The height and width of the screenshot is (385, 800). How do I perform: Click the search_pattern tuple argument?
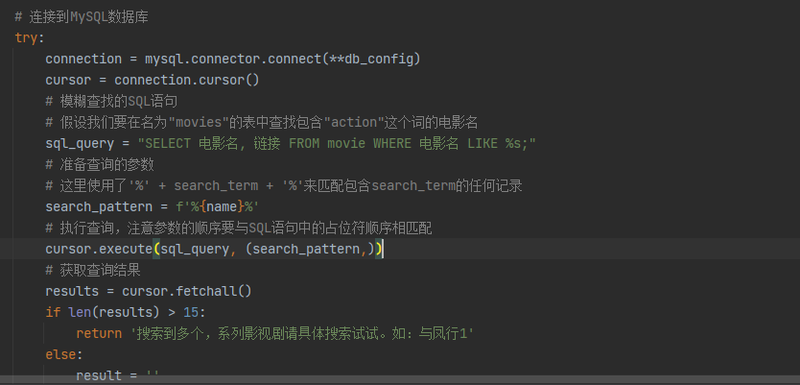(306, 249)
